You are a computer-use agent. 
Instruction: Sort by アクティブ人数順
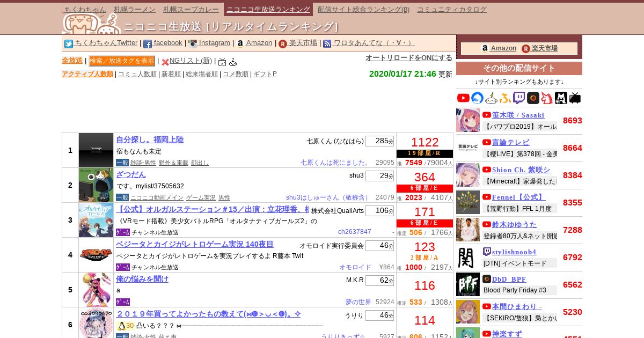point(87,74)
